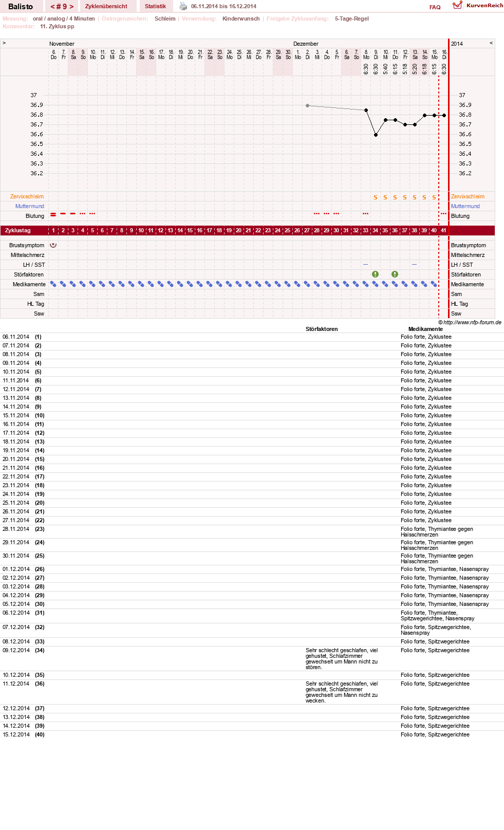The height and width of the screenshot is (830, 504).
Task: Click spotting dots on cycle day 28
Action: [x=317, y=213]
